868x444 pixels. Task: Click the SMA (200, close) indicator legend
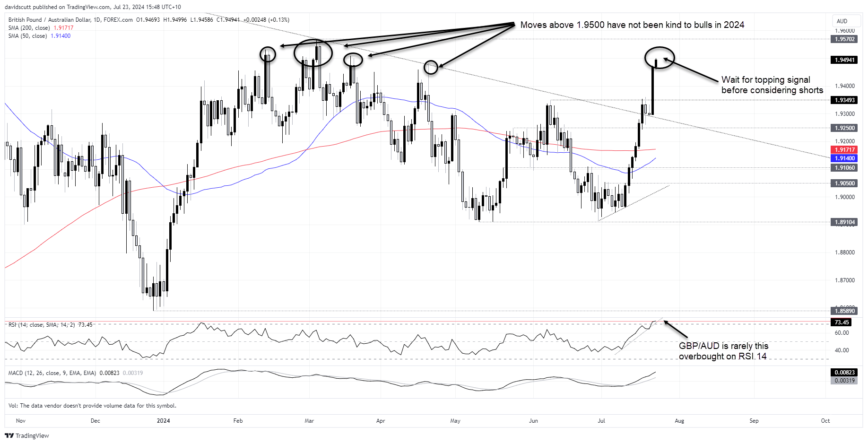pyautogui.click(x=41, y=28)
